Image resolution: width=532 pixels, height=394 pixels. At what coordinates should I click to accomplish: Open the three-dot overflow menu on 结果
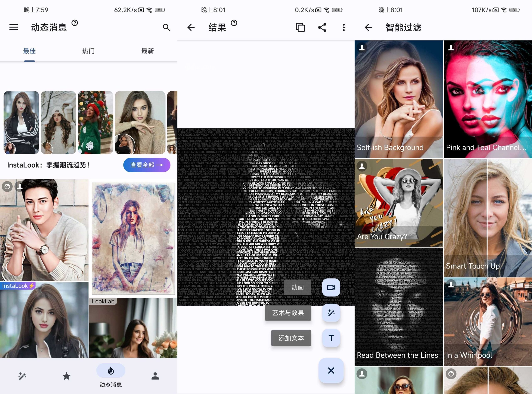click(x=344, y=27)
